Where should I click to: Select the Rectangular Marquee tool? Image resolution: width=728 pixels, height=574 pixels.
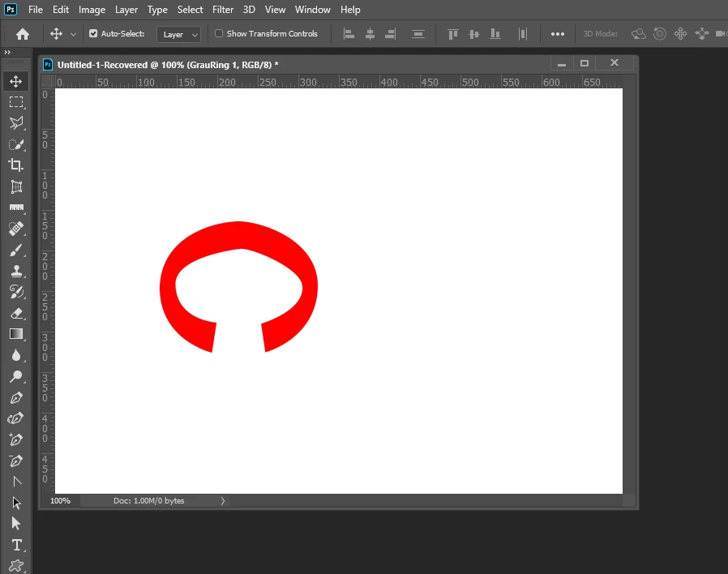[16, 102]
